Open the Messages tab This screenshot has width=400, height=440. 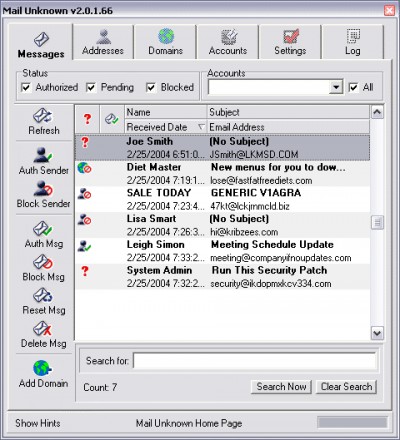[41, 42]
